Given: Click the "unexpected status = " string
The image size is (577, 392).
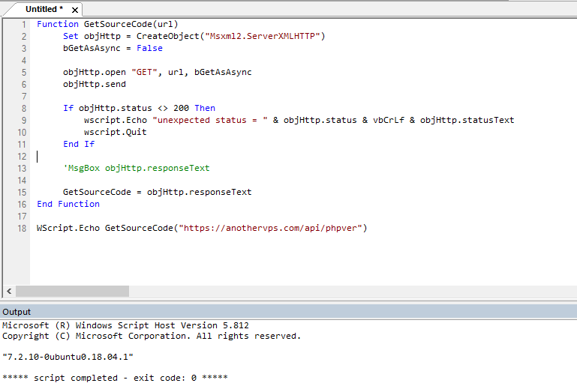Looking at the screenshot, I should point(210,120).
